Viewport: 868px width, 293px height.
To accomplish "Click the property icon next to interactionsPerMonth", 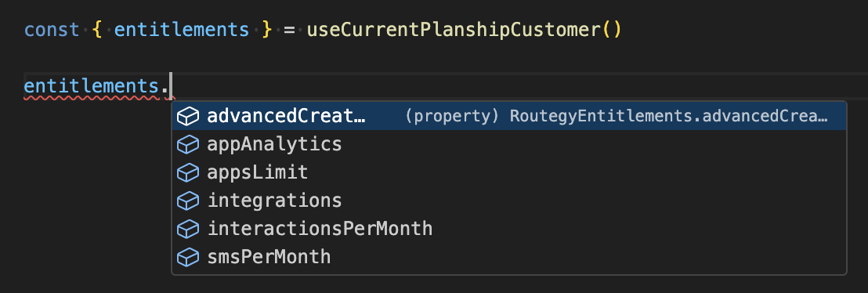I will pos(188,229).
